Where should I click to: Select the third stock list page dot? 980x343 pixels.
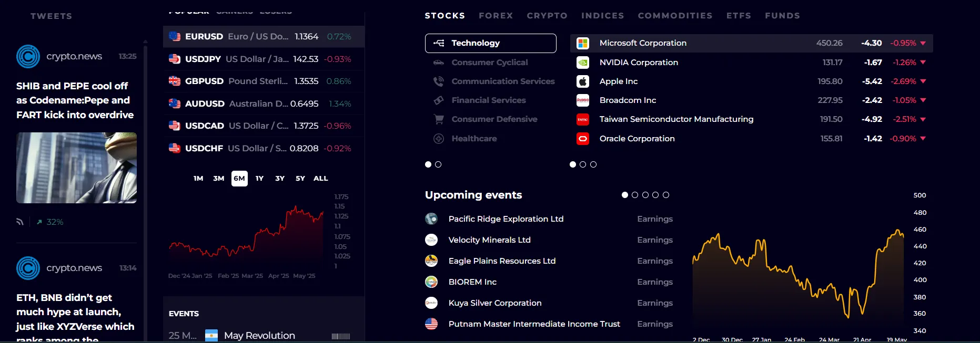click(x=593, y=164)
